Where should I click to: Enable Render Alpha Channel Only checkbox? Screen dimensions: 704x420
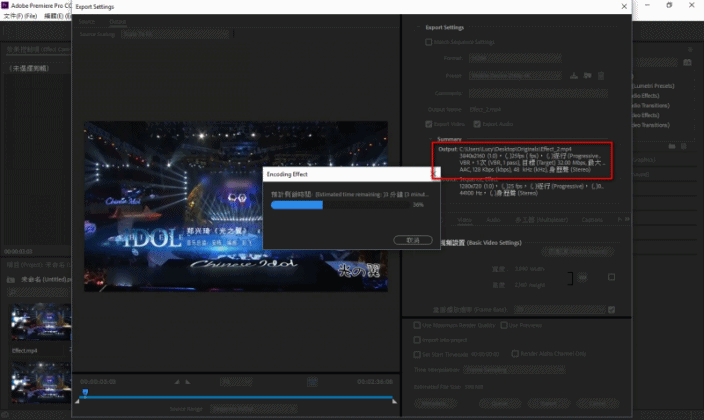click(x=515, y=354)
